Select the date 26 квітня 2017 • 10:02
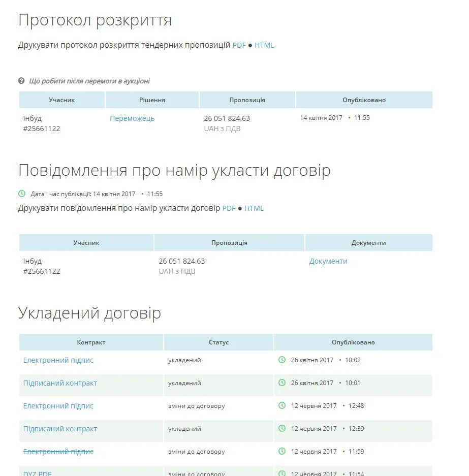This screenshot has width=469, height=476. (326, 360)
